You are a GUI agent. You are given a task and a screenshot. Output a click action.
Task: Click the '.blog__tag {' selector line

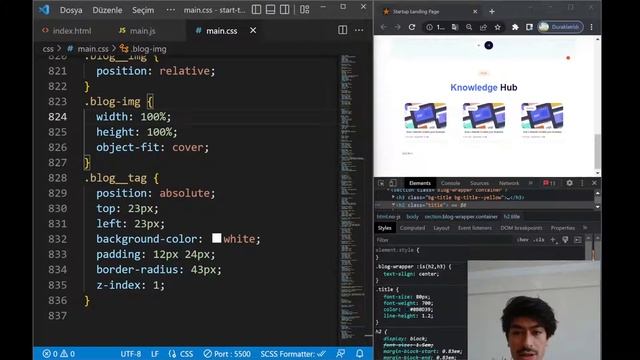click(x=122, y=178)
